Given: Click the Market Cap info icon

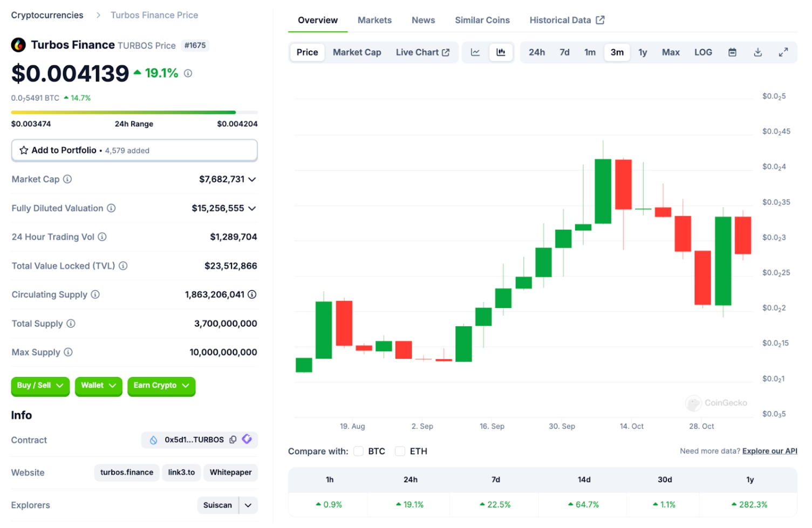Looking at the screenshot, I should coord(67,179).
